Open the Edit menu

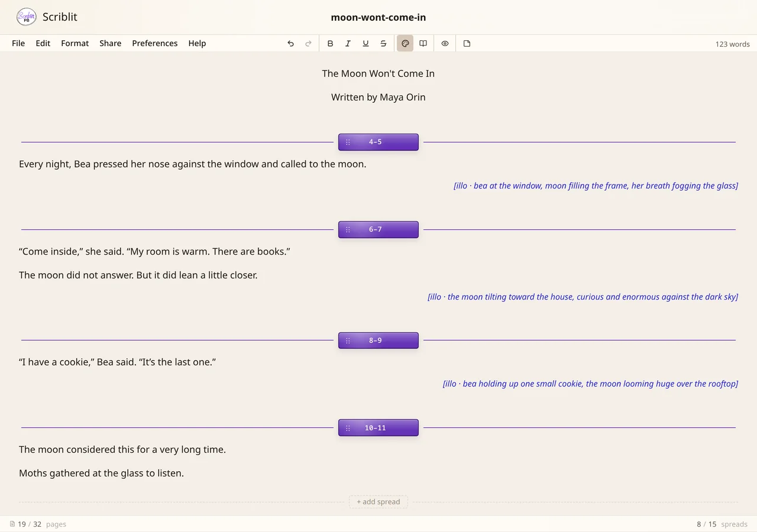pos(43,43)
